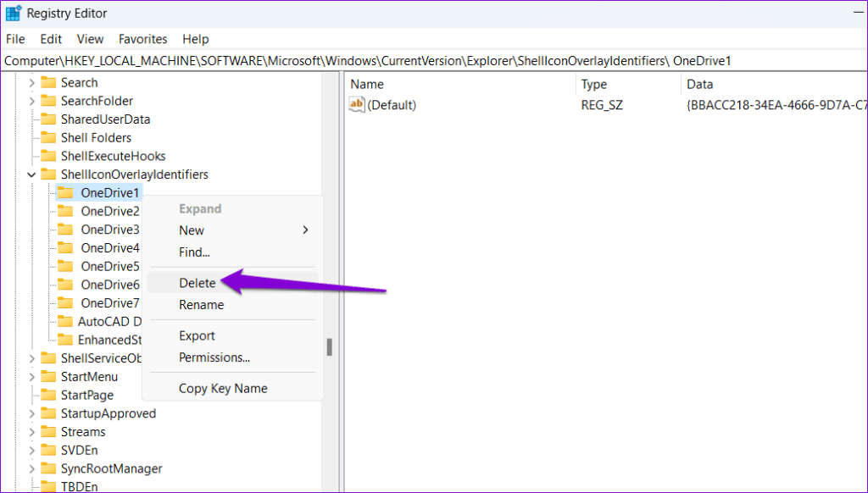The width and height of the screenshot is (868, 493).
Task: Select the OneDrive2 key label
Action: coord(110,212)
